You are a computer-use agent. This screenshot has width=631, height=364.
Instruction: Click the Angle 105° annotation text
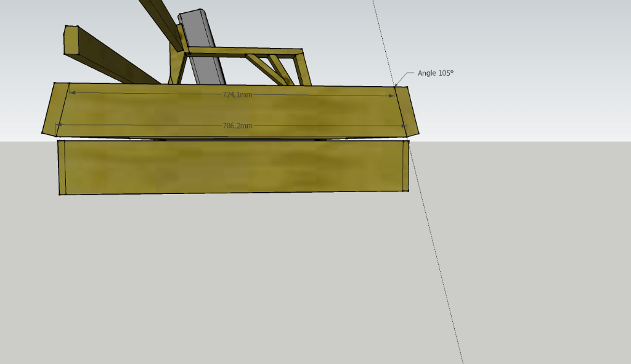click(x=436, y=73)
